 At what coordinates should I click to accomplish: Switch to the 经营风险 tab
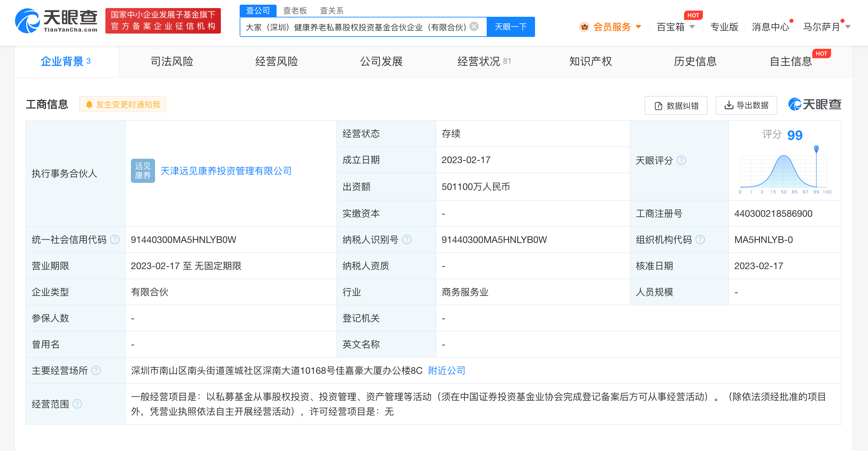[277, 61]
